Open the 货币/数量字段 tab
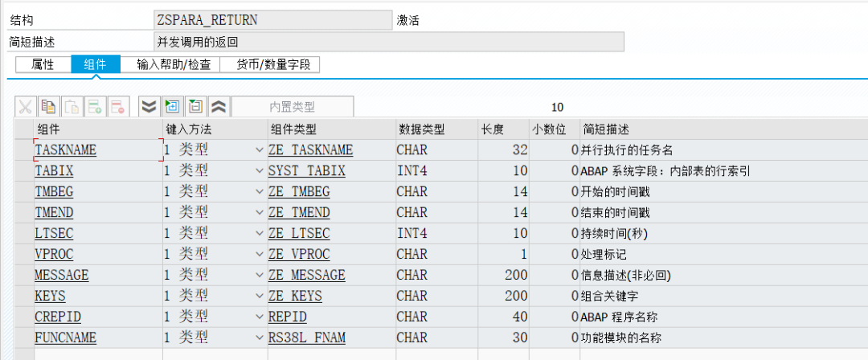Screen dimensions: 868x360 pos(274,65)
